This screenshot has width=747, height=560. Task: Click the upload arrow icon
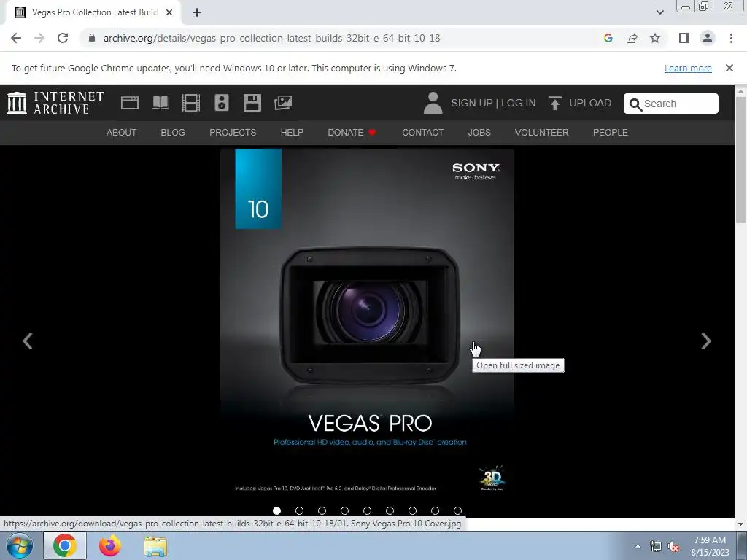554,103
